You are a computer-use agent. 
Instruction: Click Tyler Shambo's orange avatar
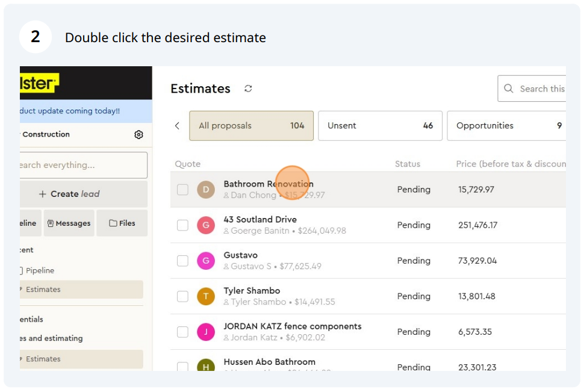[206, 296]
